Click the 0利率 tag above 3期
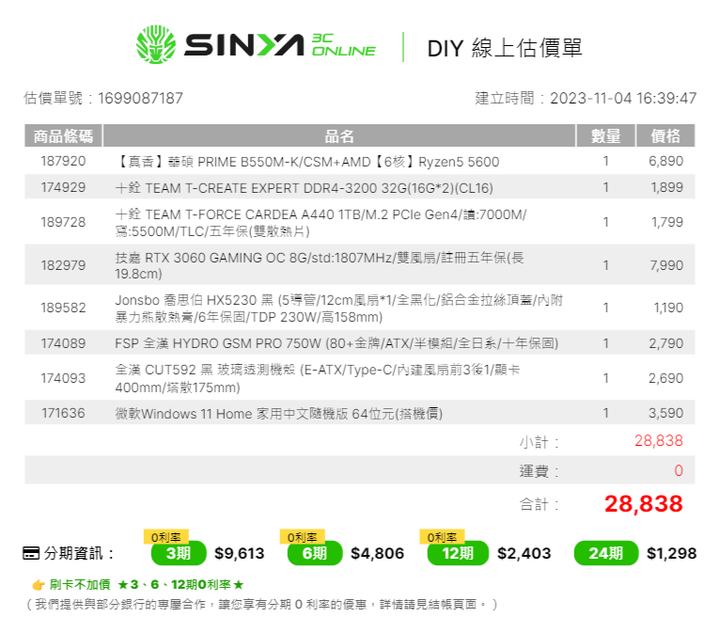Screen dimensions: 720x633 pyautogui.click(x=166, y=537)
